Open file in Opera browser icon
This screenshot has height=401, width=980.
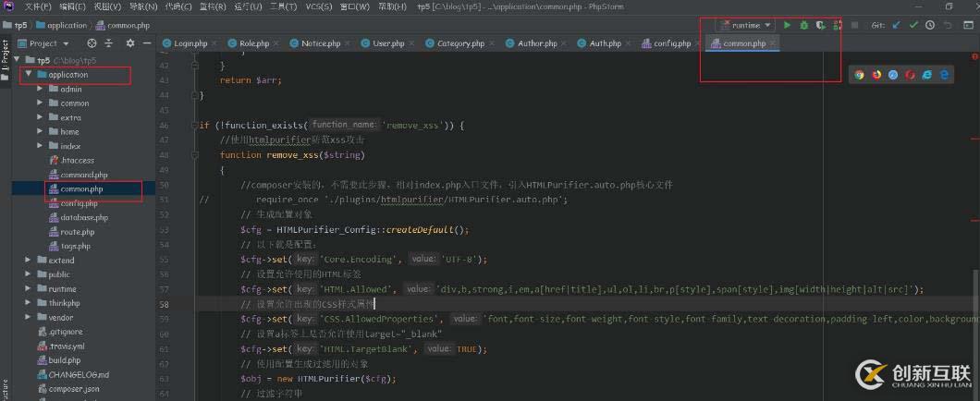pos(910,74)
